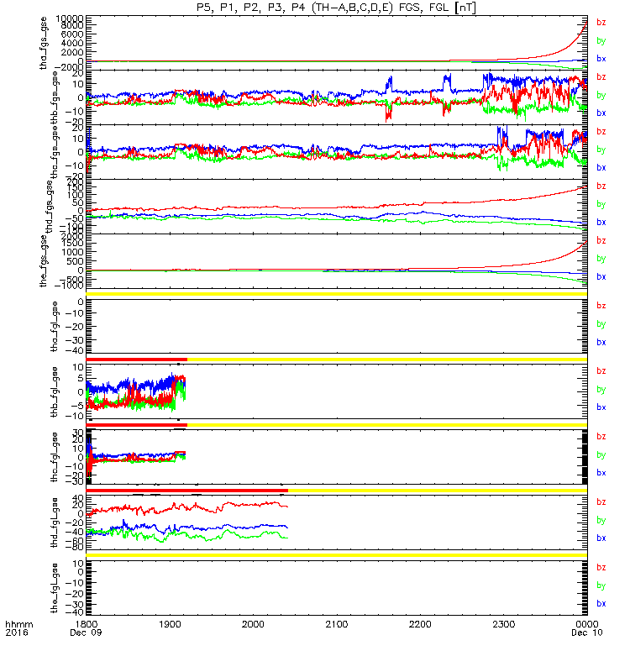Select the 'thb_fgs_gse' y-axis label

(55, 97)
